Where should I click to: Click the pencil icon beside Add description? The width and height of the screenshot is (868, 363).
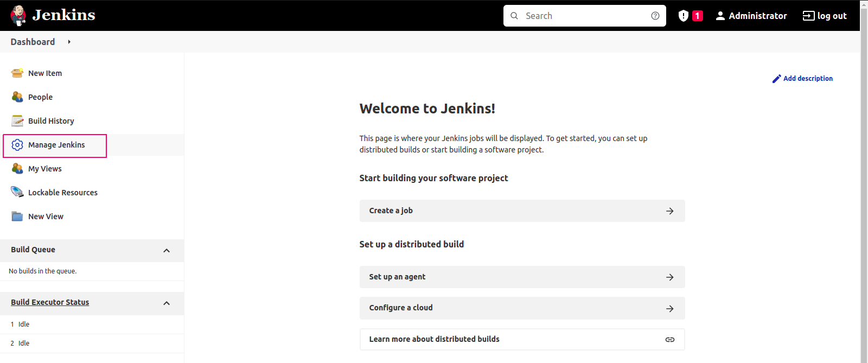tap(777, 79)
